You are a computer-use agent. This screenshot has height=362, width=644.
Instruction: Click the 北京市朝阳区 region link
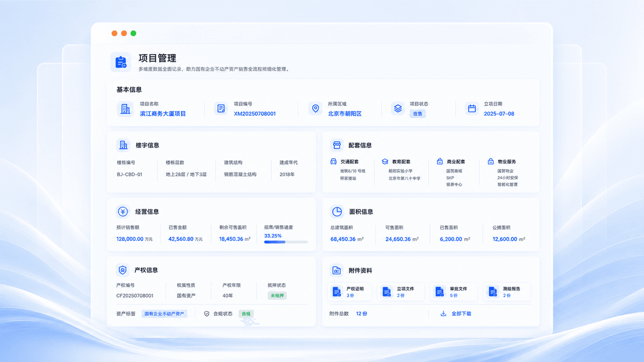(345, 114)
